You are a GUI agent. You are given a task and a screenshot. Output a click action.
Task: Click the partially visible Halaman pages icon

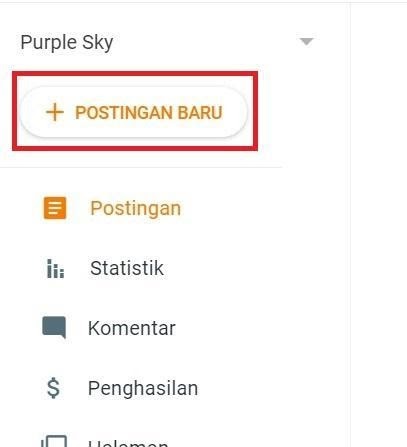click(54, 441)
